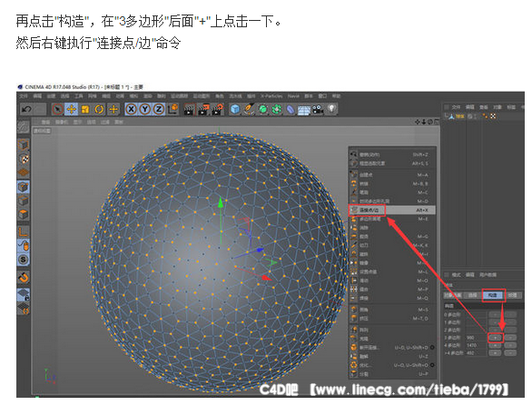Choose the M~Q weld entry
532x405 pixels.
[392, 298]
